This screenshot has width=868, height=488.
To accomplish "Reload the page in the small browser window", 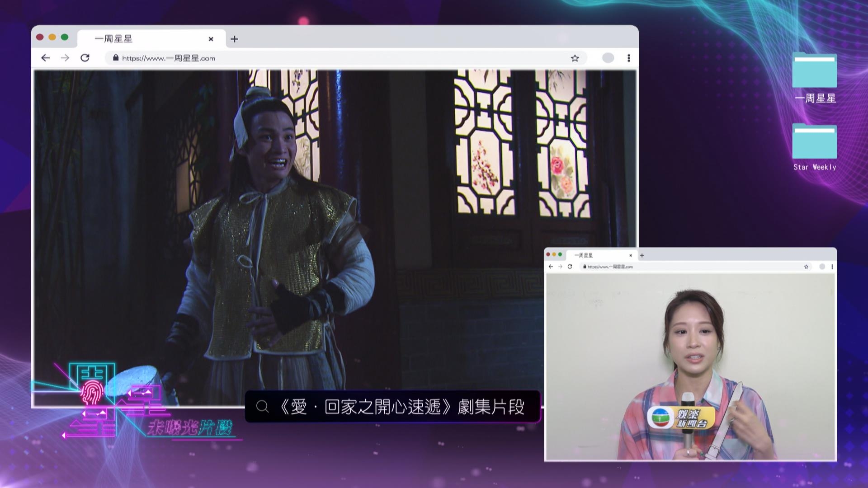I will 570,267.
